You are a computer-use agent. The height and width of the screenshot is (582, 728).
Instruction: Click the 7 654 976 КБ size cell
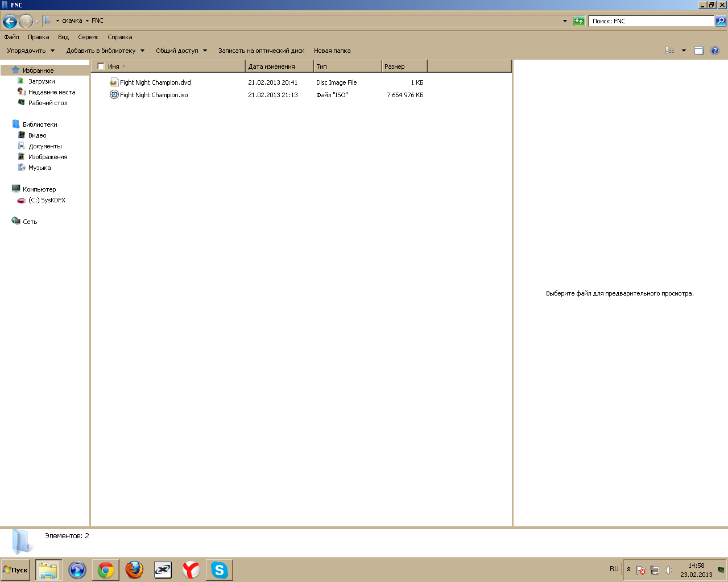pos(405,95)
